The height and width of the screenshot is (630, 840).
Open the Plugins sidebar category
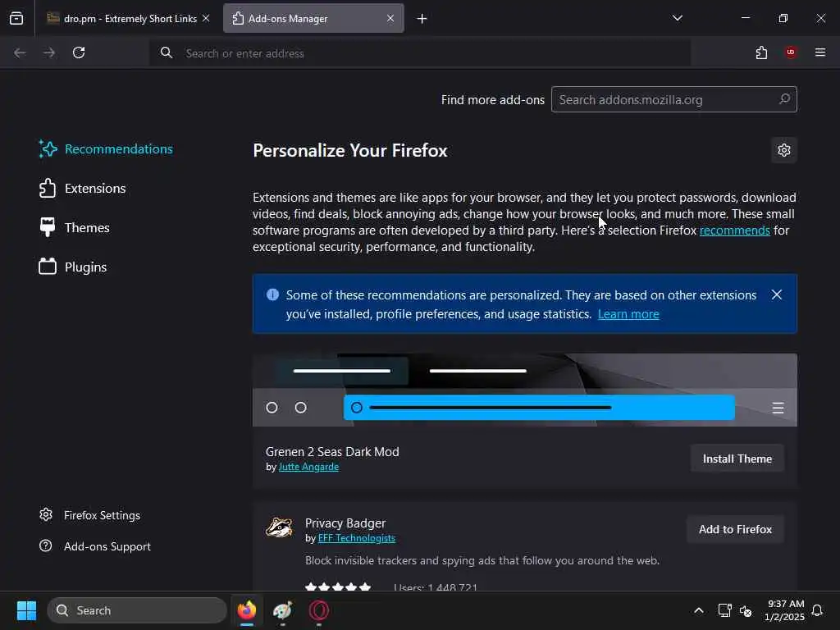[73, 267]
